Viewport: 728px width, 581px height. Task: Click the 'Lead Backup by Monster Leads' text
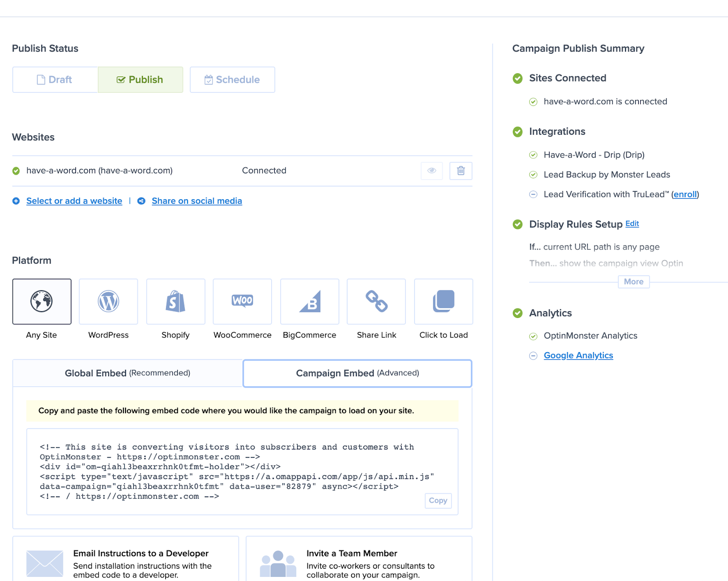click(607, 175)
